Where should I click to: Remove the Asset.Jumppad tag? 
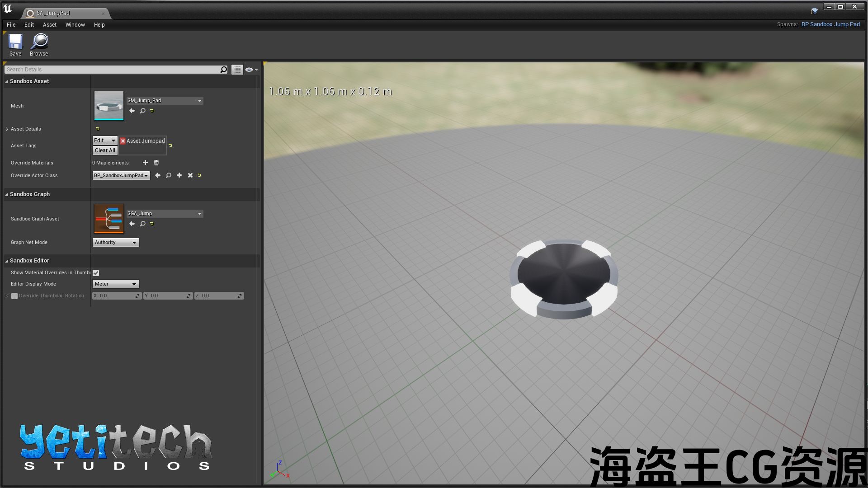click(x=123, y=141)
